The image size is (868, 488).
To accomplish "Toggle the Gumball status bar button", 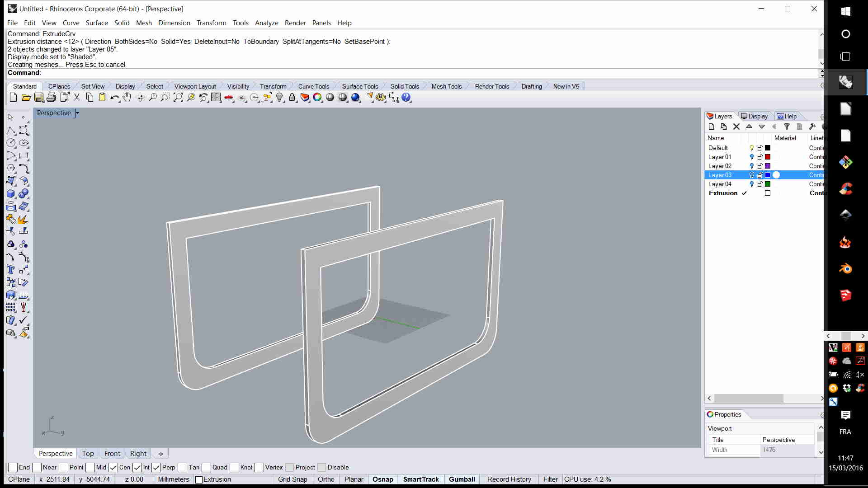I will coord(462,479).
